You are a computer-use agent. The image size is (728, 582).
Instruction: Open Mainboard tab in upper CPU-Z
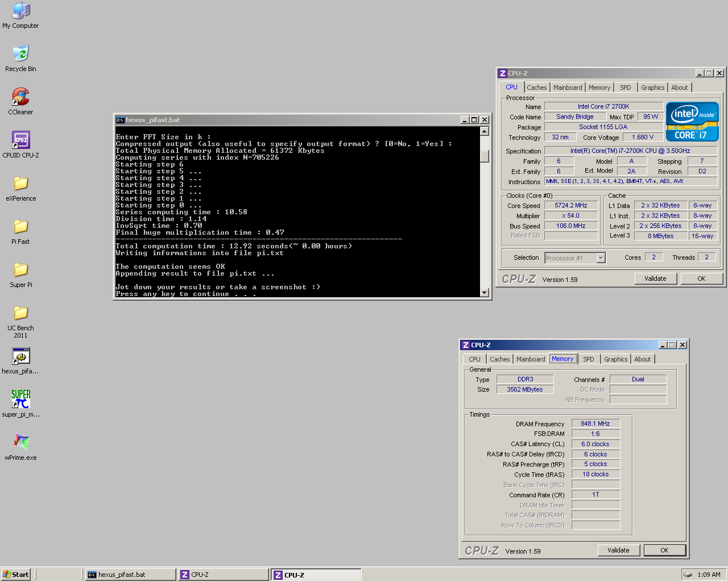(568, 88)
